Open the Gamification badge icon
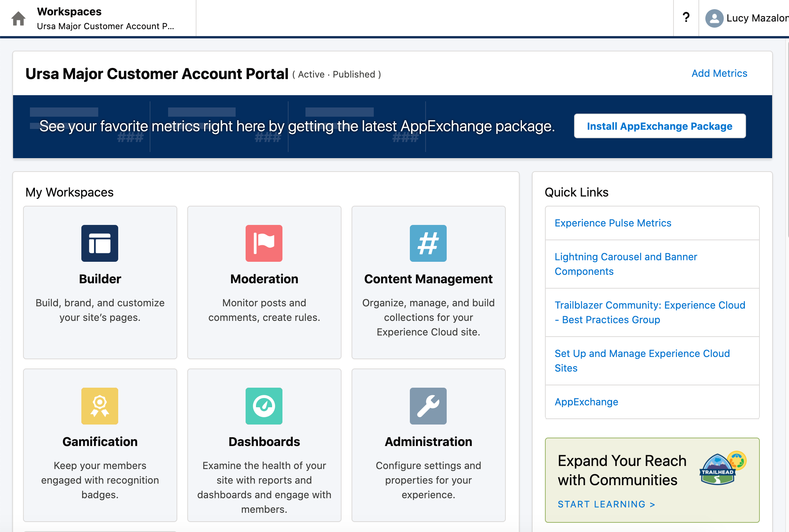This screenshot has width=789, height=532. [x=100, y=406]
